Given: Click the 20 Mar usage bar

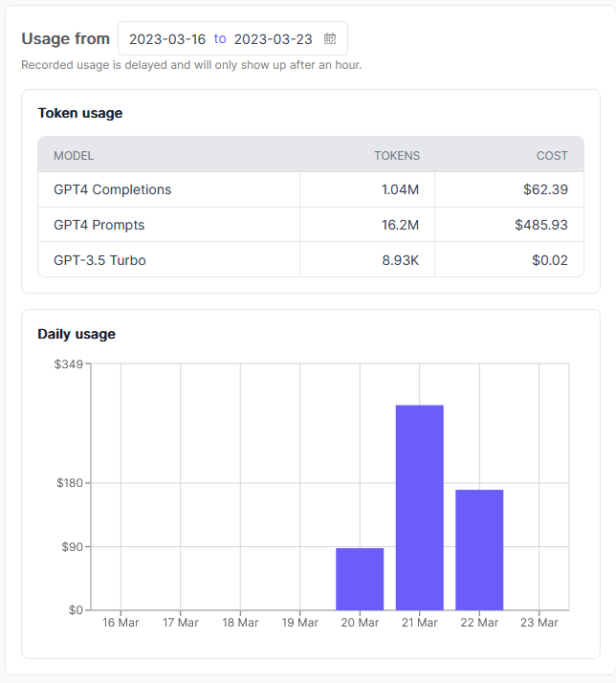Looking at the screenshot, I should (x=360, y=579).
